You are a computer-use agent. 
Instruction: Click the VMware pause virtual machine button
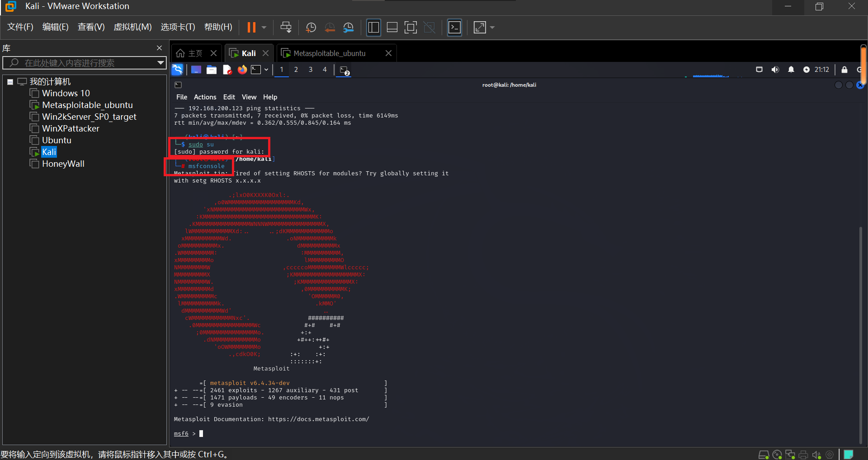[251, 28]
